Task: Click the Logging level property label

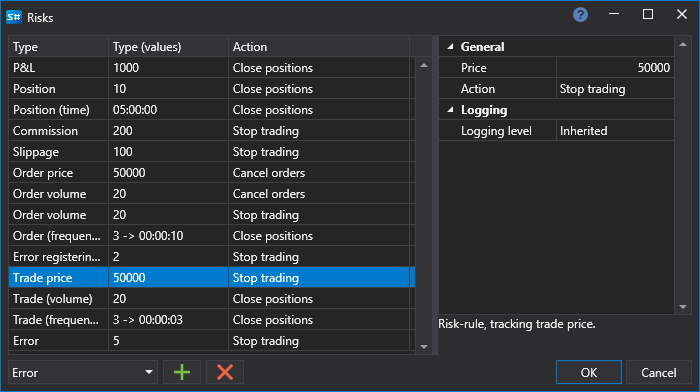Action: click(496, 131)
